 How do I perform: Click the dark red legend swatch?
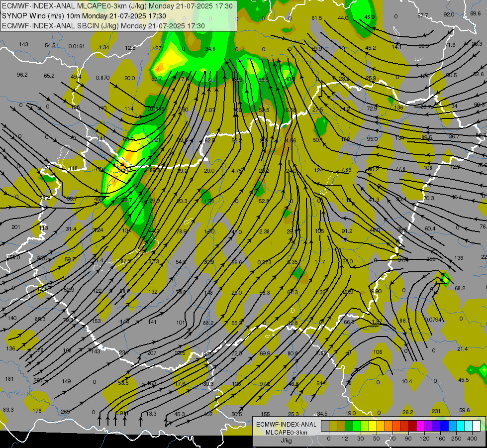click(x=413, y=426)
